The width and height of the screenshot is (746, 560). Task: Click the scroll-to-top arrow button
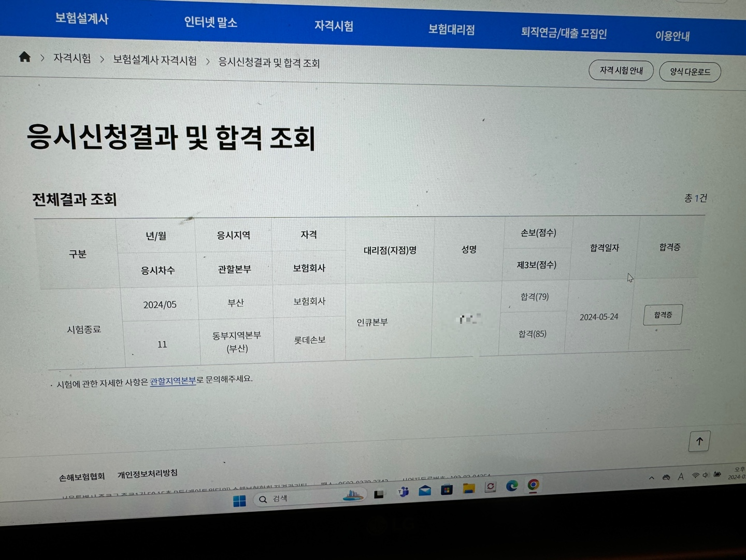coord(699,441)
